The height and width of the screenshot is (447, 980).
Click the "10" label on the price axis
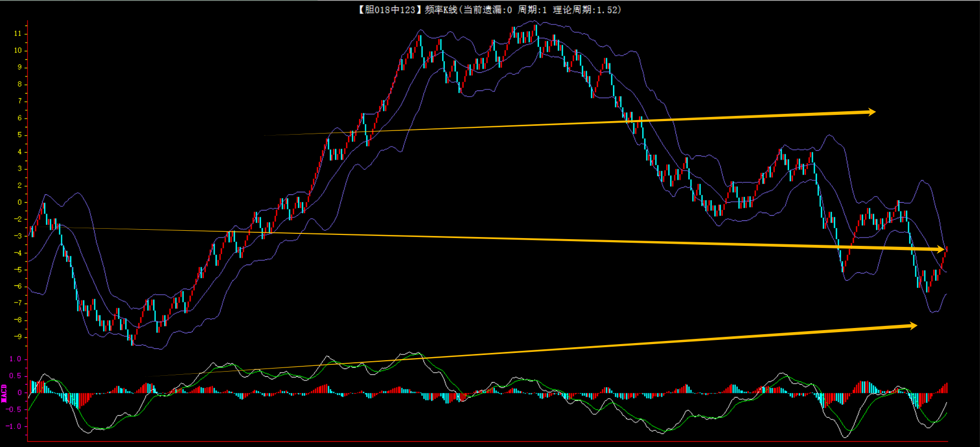(18, 50)
